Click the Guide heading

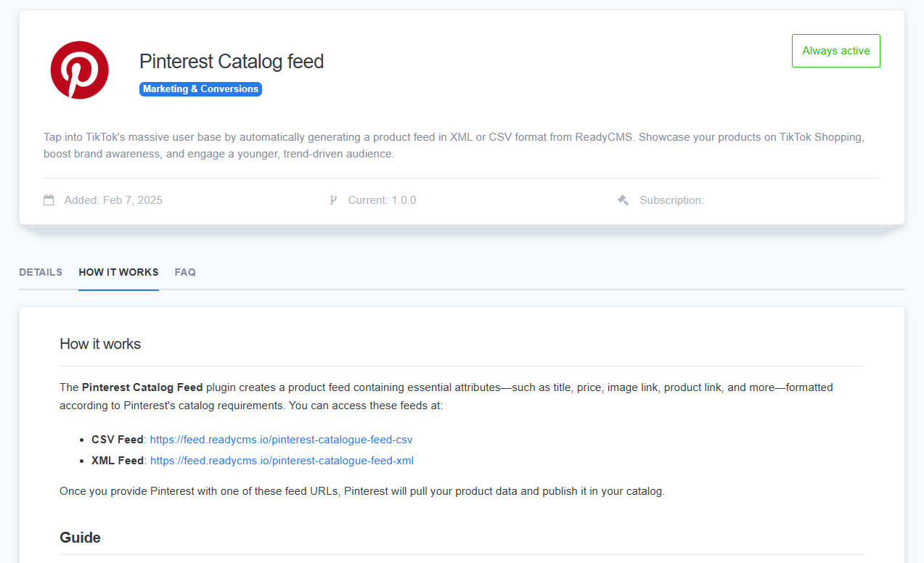pyautogui.click(x=80, y=538)
